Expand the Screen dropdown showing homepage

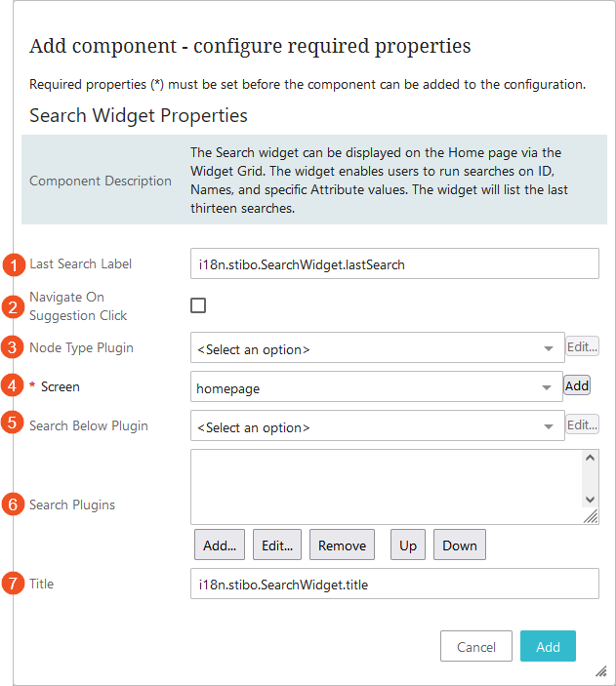(377, 387)
